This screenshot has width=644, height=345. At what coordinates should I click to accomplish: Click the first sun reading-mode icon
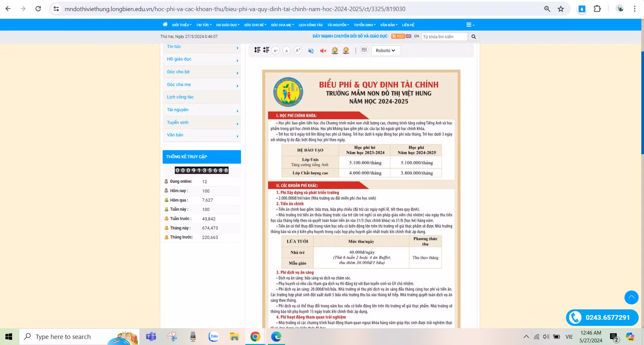pos(335,51)
